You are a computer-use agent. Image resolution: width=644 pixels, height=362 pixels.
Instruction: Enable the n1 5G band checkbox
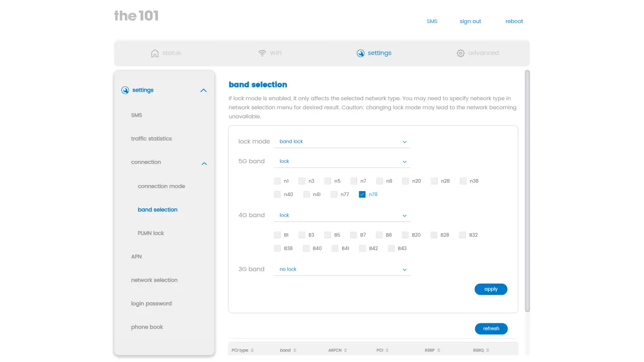pyautogui.click(x=277, y=181)
